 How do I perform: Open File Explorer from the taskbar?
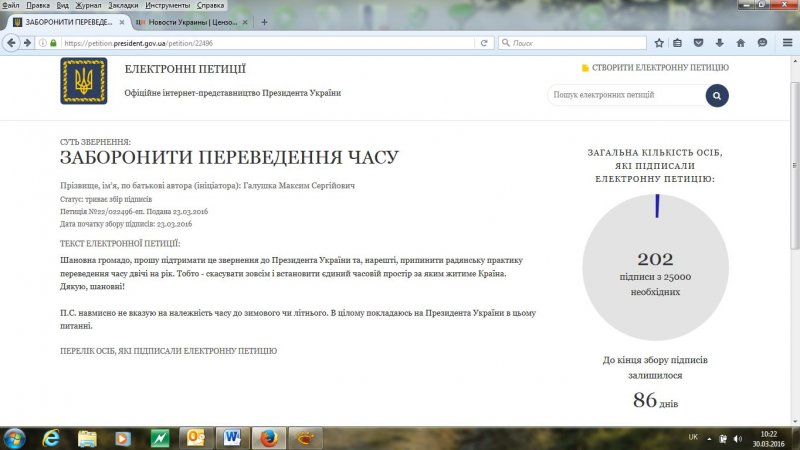point(87,438)
